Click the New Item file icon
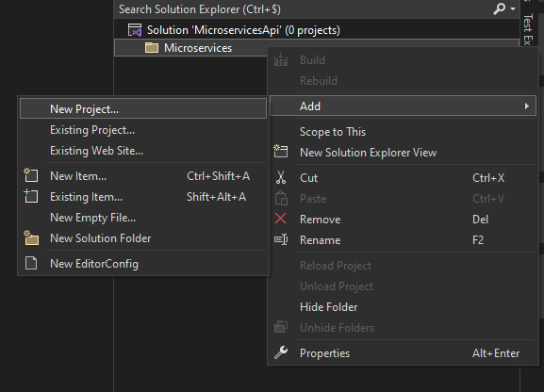This screenshot has height=392, width=544. tap(31, 175)
